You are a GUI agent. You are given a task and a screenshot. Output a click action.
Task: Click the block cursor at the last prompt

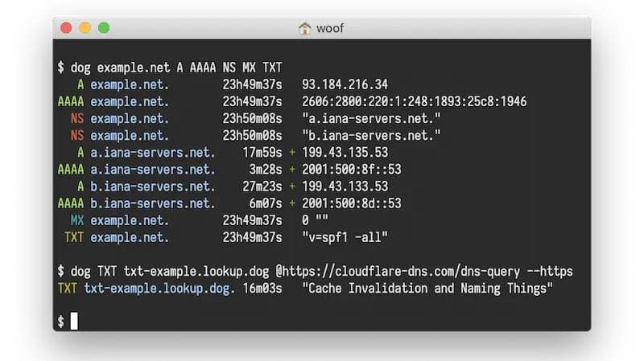[74, 322]
